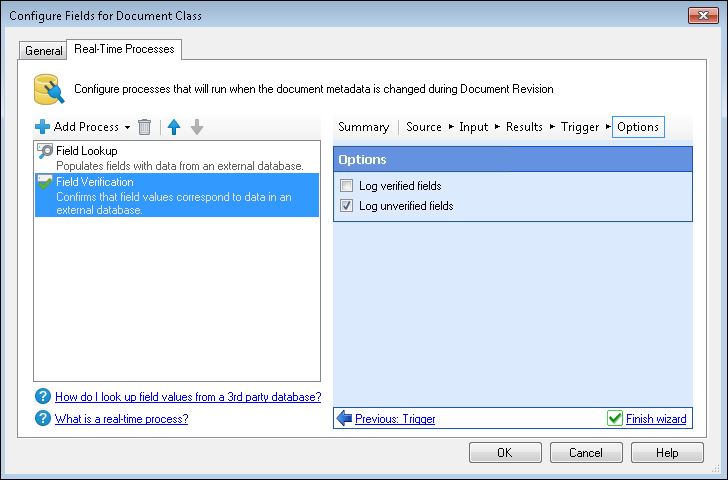Image resolution: width=728 pixels, height=480 pixels.
Task: Go to the Trigger wizard step
Action: (580, 127)
